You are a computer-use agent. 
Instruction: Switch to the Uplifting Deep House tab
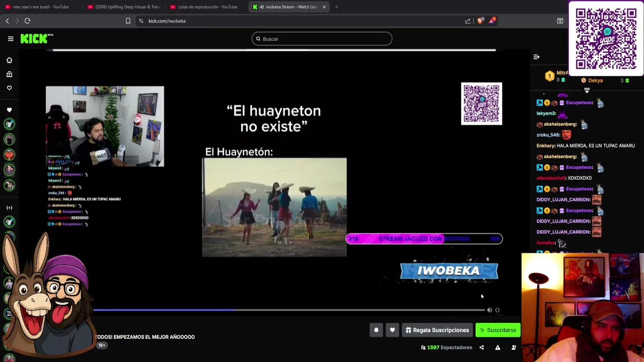tap(124, 7)
